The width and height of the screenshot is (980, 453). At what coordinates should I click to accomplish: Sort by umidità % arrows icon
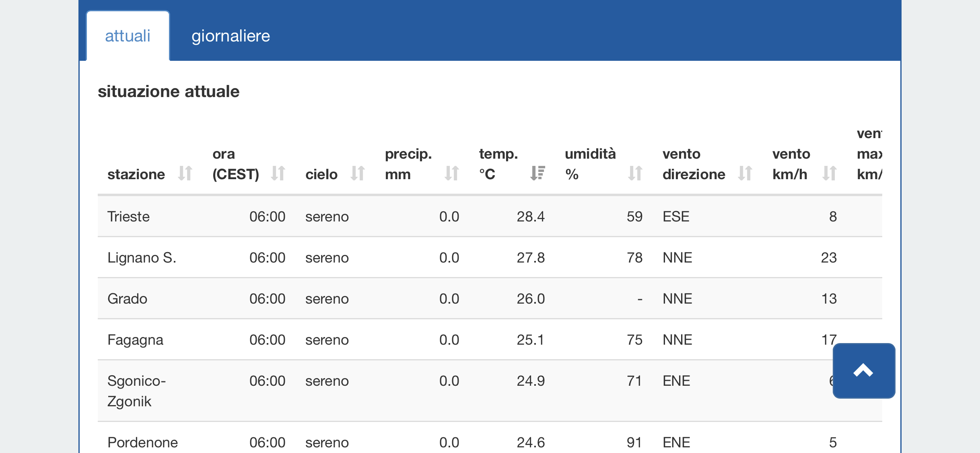(x=635, y=173)
